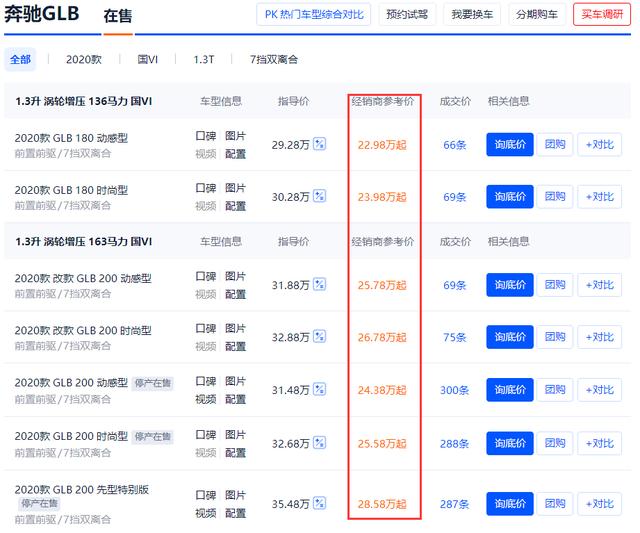
Task: Click 询底价 for 改款 GLB 200 时尚型
Action: (x=510, y=337)
